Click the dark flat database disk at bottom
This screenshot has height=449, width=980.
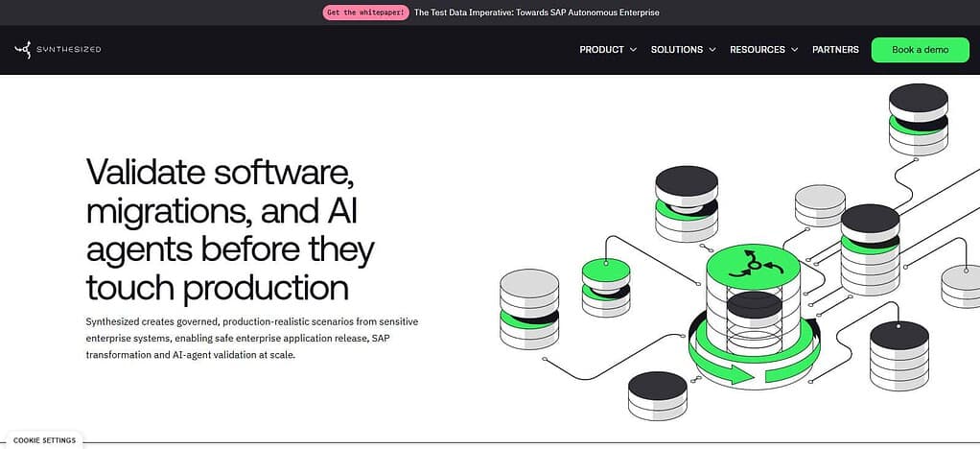coord(658,395)
